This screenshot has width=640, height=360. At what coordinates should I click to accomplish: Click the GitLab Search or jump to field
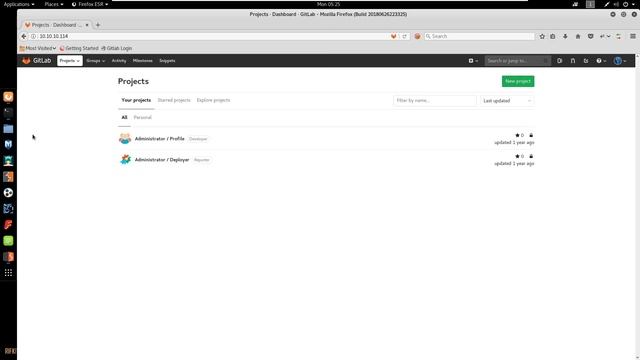tap(518, 61)
